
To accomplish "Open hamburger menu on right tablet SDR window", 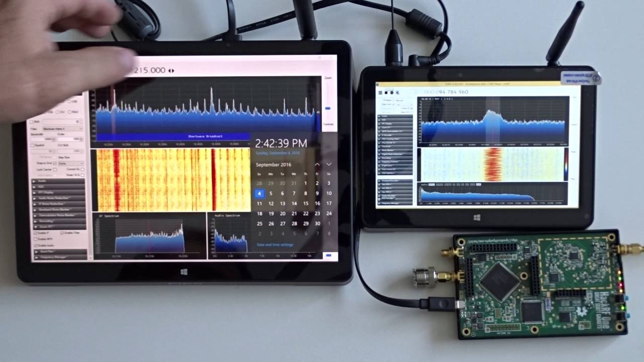I will (380, 93).
